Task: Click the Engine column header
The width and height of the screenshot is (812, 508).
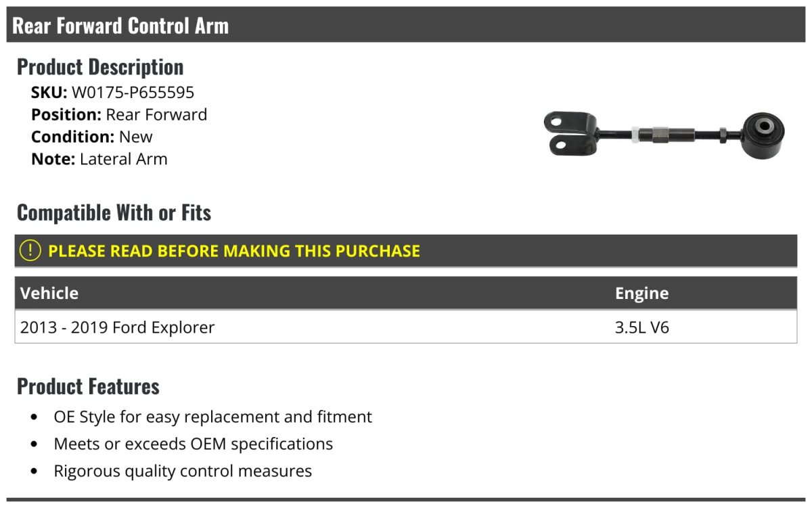Action: (x=641, y=294)
